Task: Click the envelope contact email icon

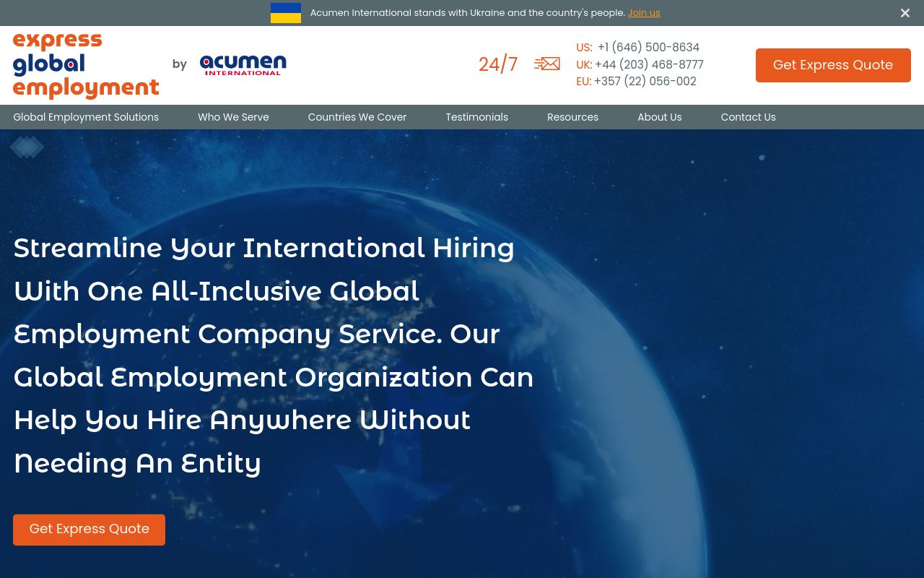Action: [x=546, y=64]
